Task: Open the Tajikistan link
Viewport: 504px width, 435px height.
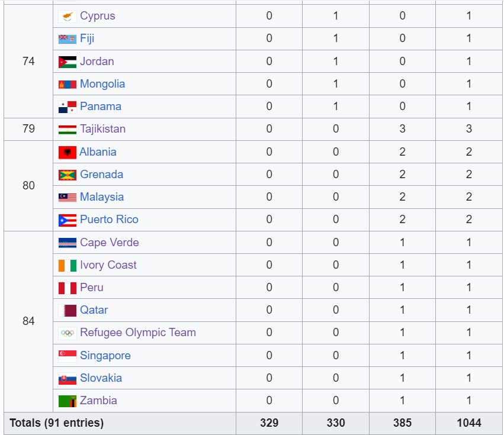Action: [x=102, y=129]
